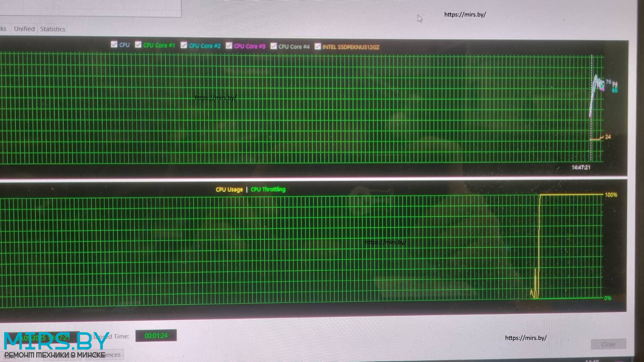This screenshot has width=644, height=362.
Task: Click the 100% label on usage graph
Action: [611, 195]
